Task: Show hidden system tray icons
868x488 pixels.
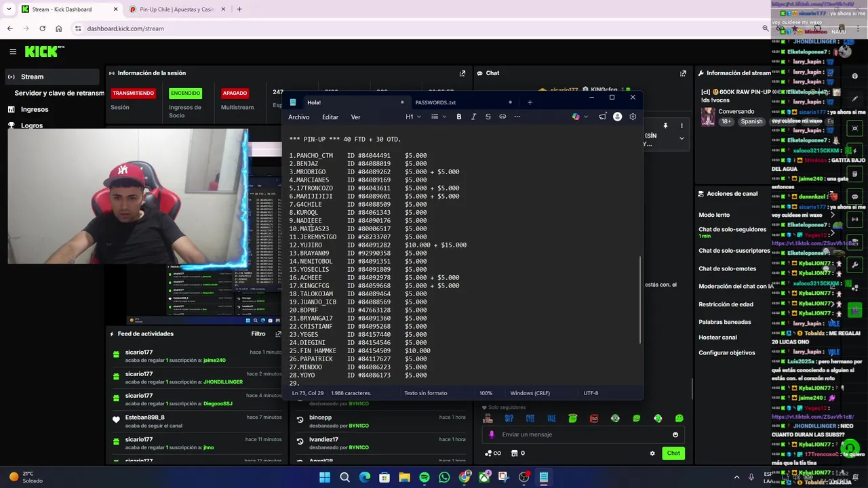Action: [738, 477]
